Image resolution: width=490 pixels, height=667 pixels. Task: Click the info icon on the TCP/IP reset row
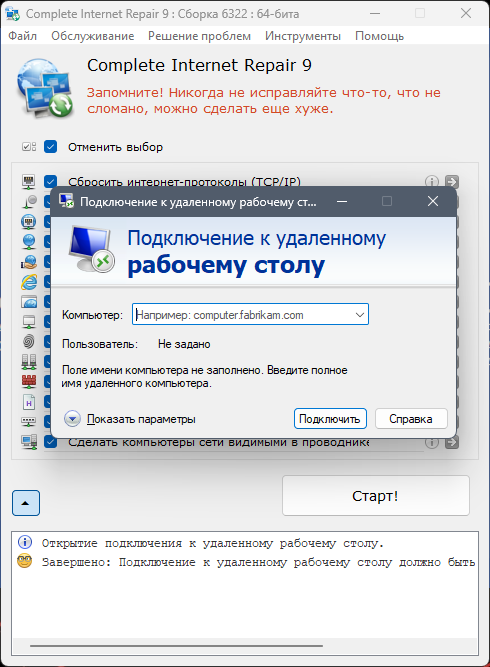click(432, 182)
